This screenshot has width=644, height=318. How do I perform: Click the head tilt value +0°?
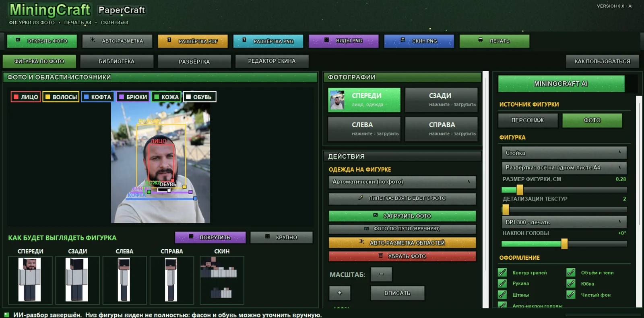[x=622, y=233]
